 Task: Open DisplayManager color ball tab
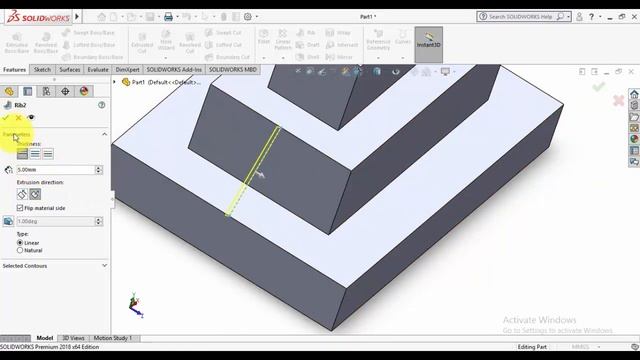(x=84, y=91)
